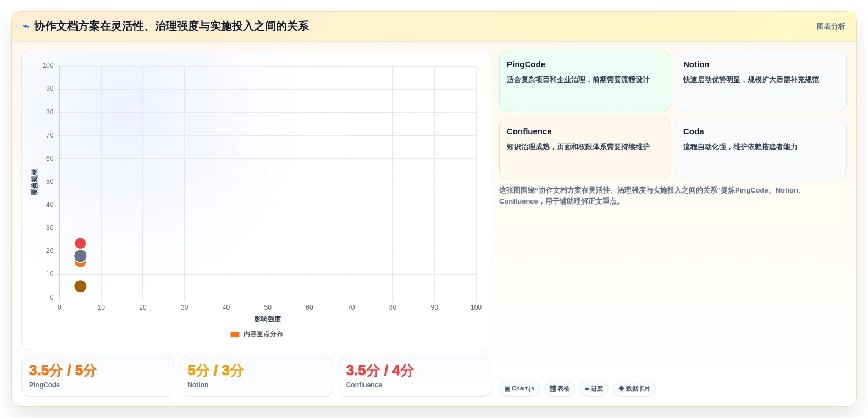The height and width of the screenshot is (418, 868).
Task: Click text 流程自动化强，维护依赖搭建者能力
Action: click(x=740, y=147)
